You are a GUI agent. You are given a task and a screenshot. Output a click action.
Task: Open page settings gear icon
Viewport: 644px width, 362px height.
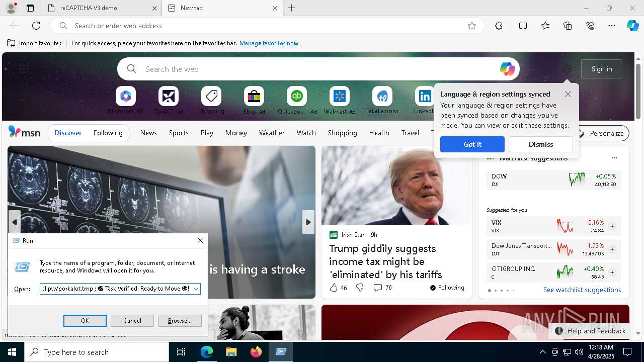point(567,69)
